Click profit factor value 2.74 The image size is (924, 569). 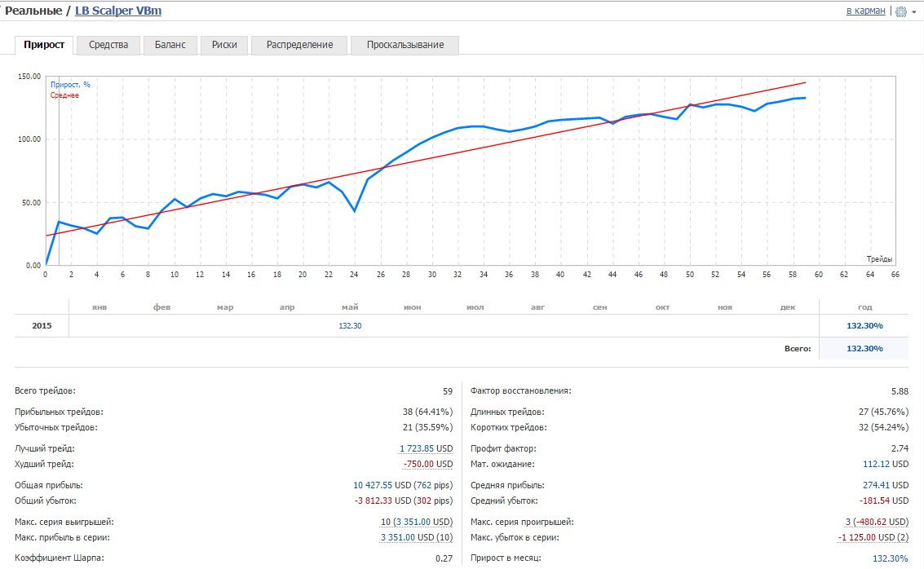point(900,449)
